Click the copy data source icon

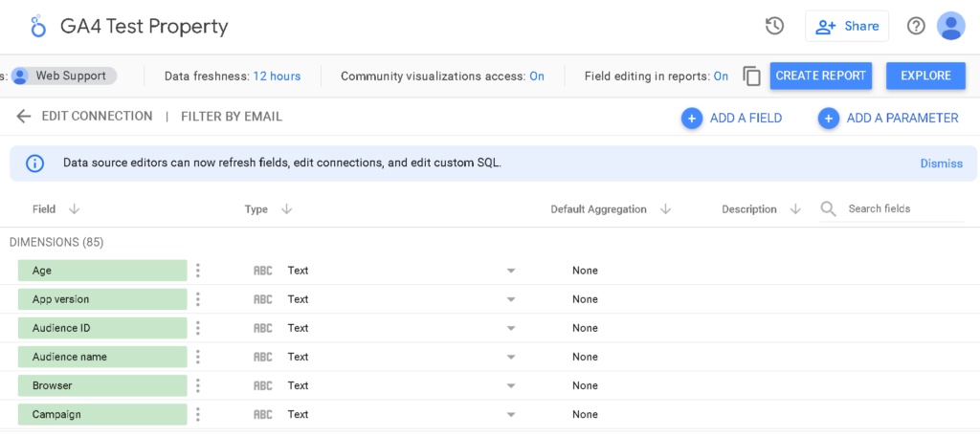point(751,76)
